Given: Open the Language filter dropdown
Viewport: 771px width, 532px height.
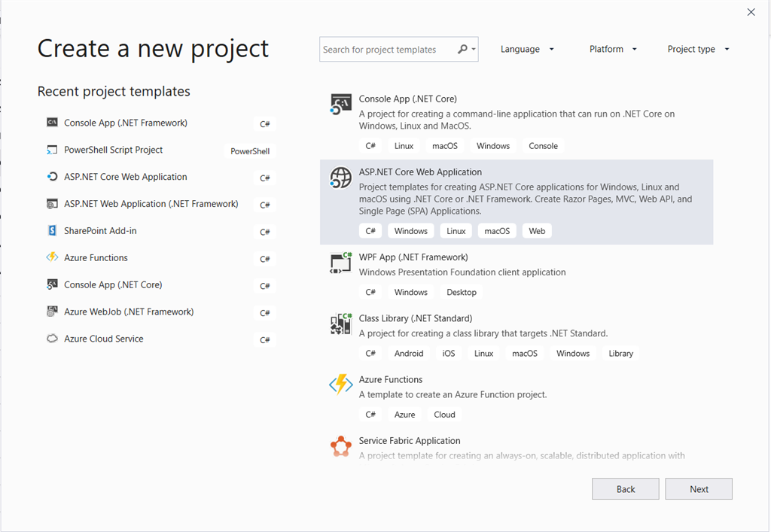Looking at the screenshot, I should [527, 49].
